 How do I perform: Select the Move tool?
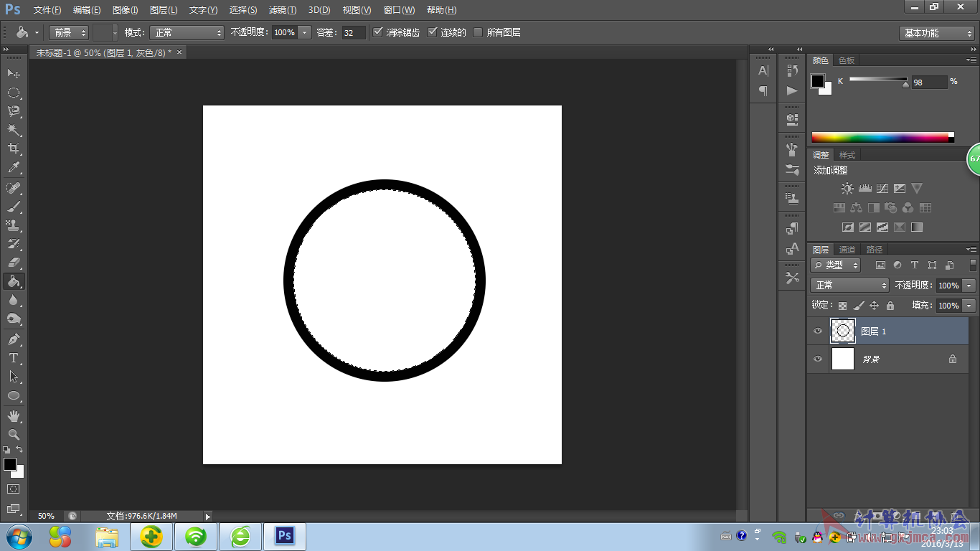[x=14, y=73]
